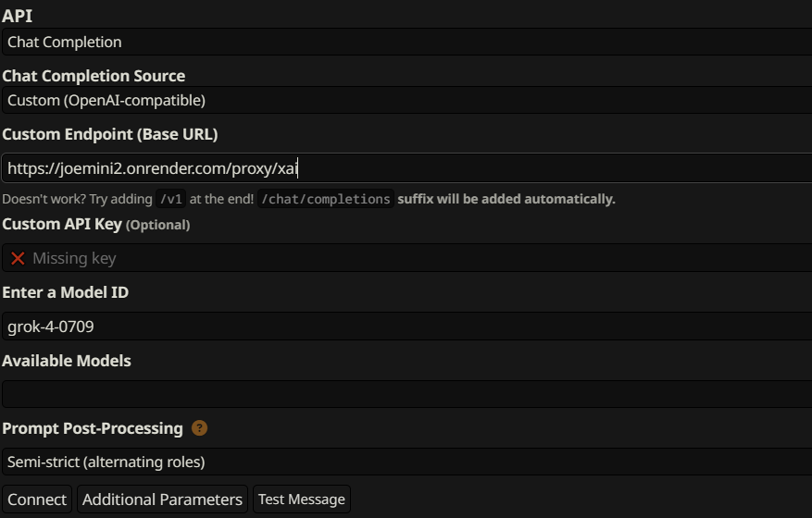The image size is (812, 518).
Task: Click the "Available Models" heading
Action: click(x=67, y=361)
